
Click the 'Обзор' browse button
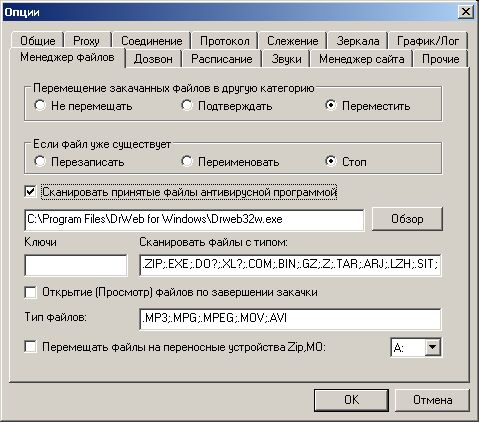click(407, 219)
